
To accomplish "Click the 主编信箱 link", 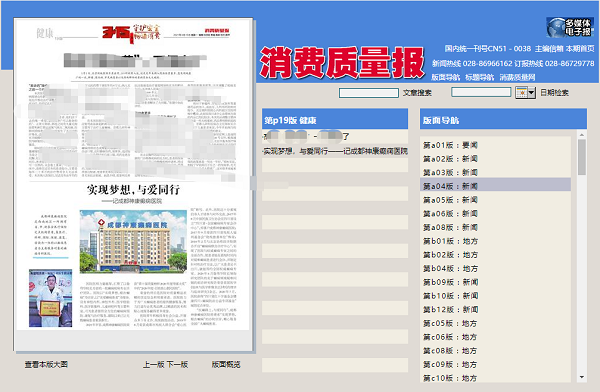I will [549, 49].
